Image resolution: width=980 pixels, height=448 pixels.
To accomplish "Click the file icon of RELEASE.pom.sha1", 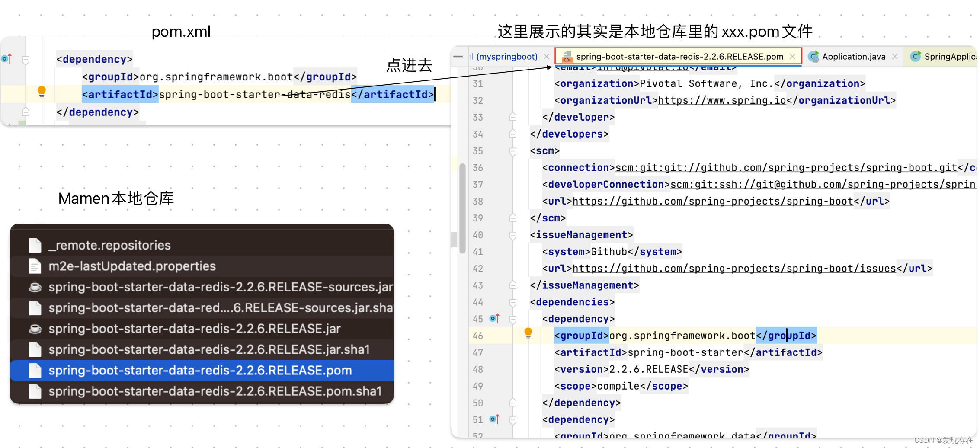I will (35, 391).
